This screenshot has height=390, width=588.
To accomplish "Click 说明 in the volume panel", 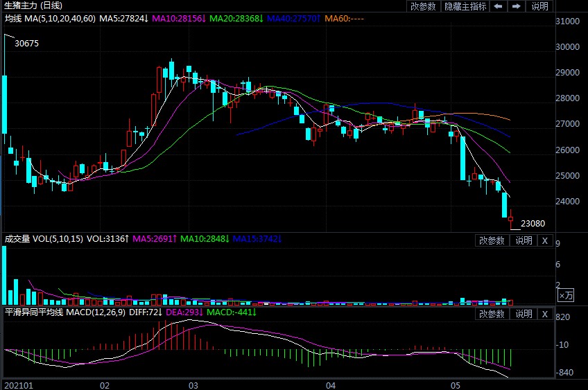I will click(x=524, y=240).
